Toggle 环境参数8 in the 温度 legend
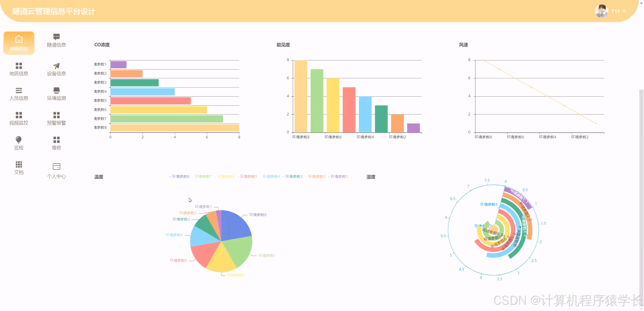This screenshot has width=644, height=311. pyautogui.click(x=179, y=177)
